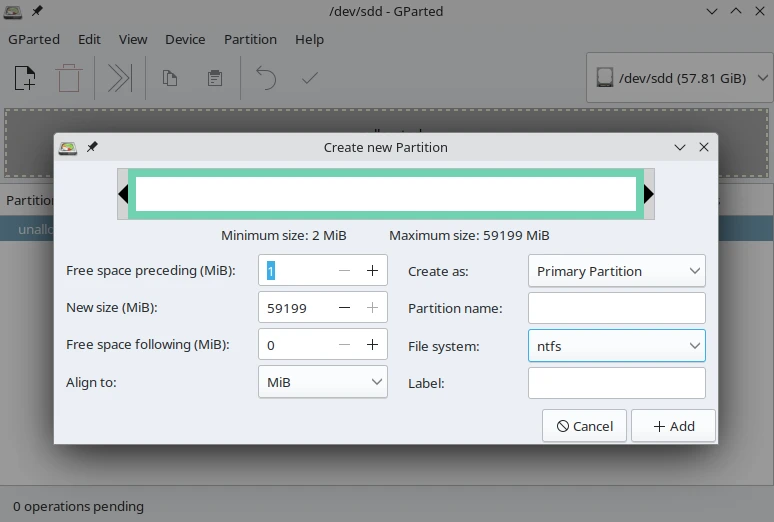
Task: Expand the File system ntfs dropdown
Action: (x=616, y=346)
